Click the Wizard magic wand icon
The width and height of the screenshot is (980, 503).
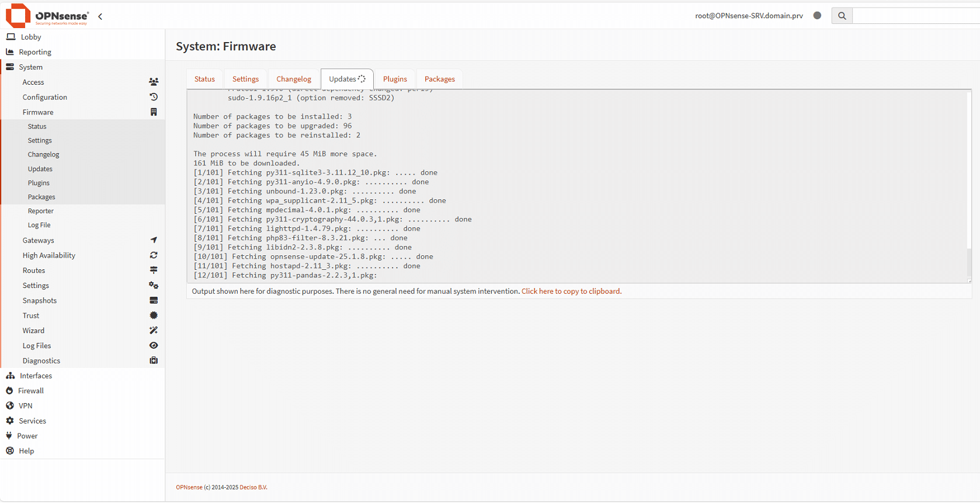(154, 331)
